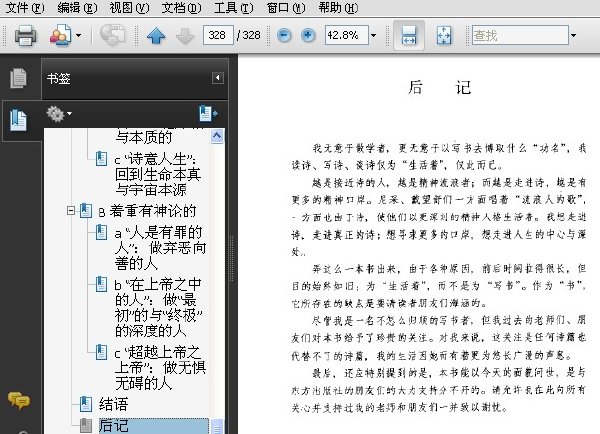The image size is (600, 434).
Task: Click the 后记 heading on the page
Action: tap(439, 87)
